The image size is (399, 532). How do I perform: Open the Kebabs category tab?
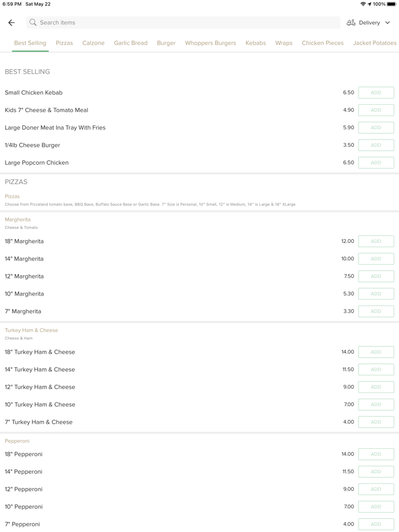[255, 43]
